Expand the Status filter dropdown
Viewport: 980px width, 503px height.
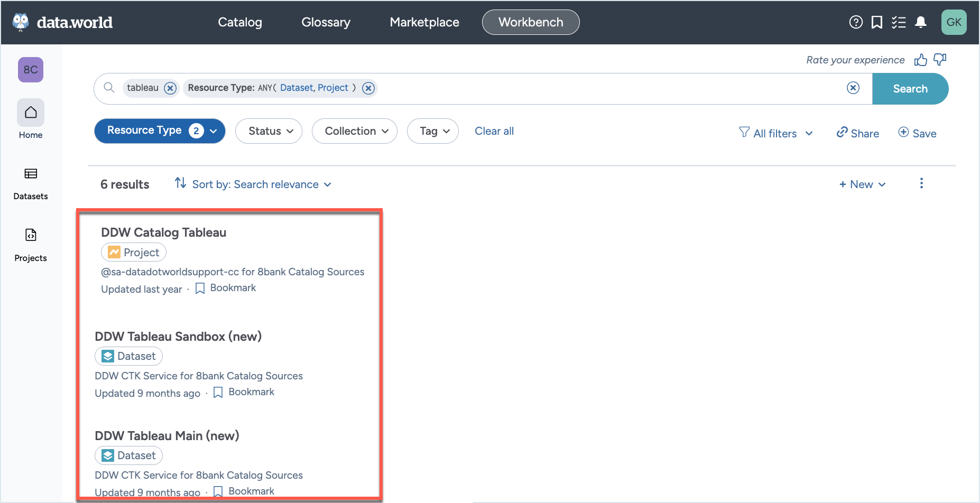pos(269,131)
